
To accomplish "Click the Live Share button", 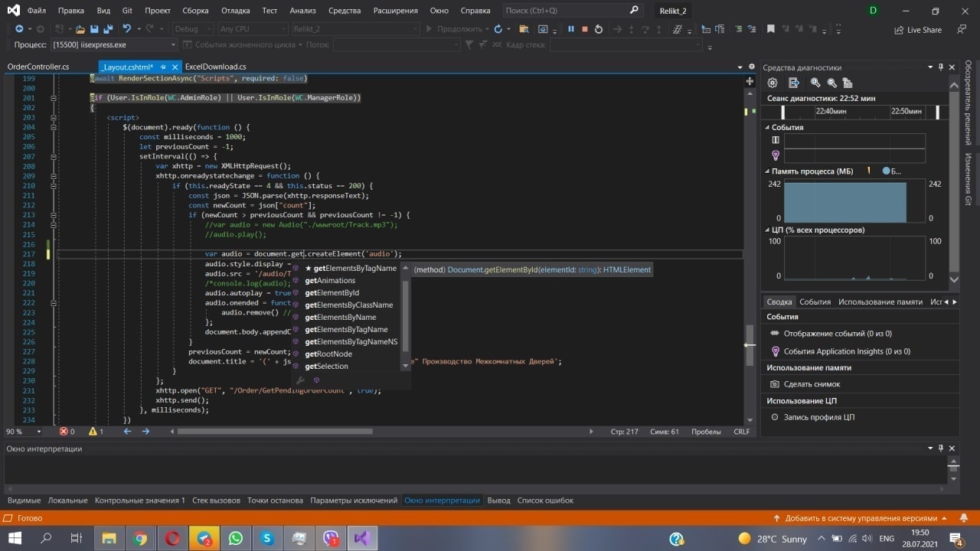I will pyautogui.click(x=918, y=30).
